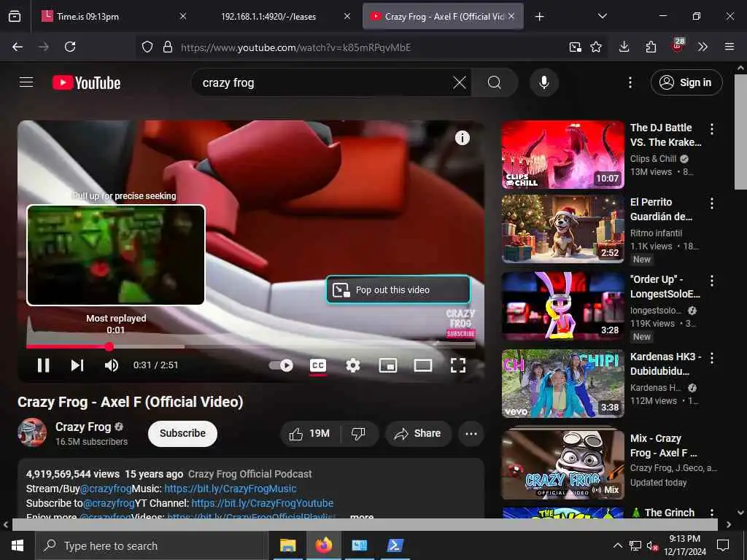Switch to theater mode
Image resolution: width=747 pixels, height=560 pixels.
(423, 365)
